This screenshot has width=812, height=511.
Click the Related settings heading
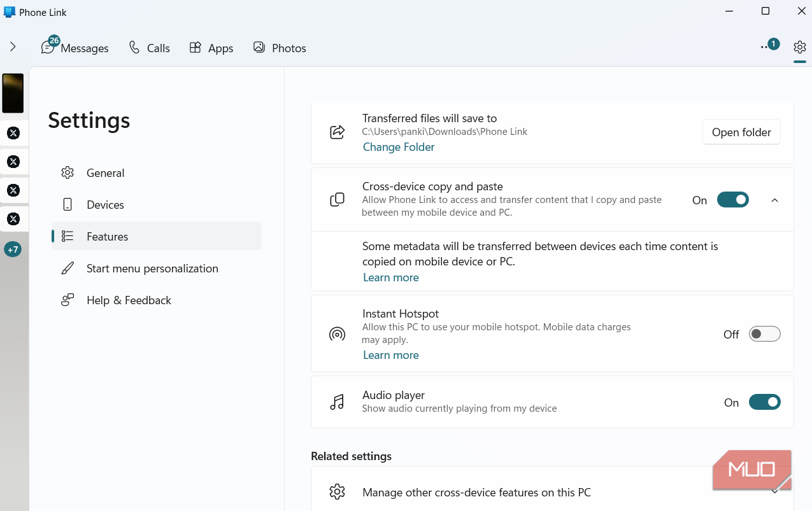pos(351,456)
